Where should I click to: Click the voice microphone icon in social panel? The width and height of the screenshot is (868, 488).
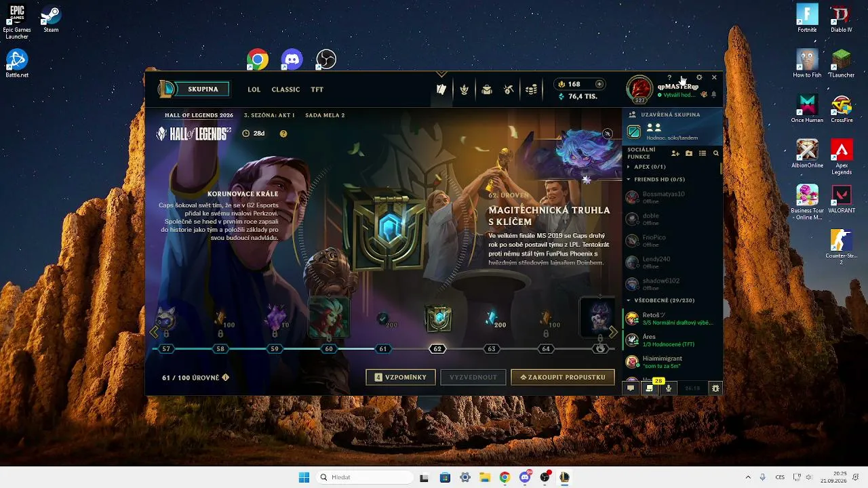coord(669,388)
